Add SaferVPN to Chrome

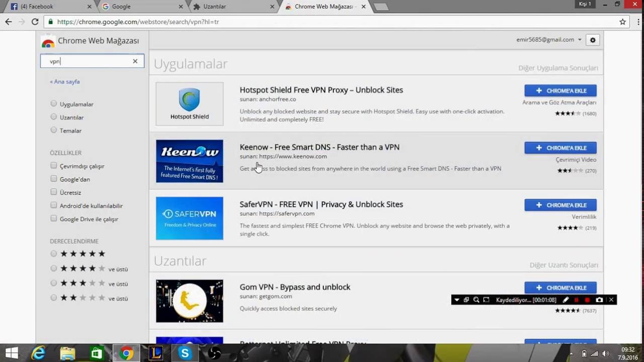560,205
